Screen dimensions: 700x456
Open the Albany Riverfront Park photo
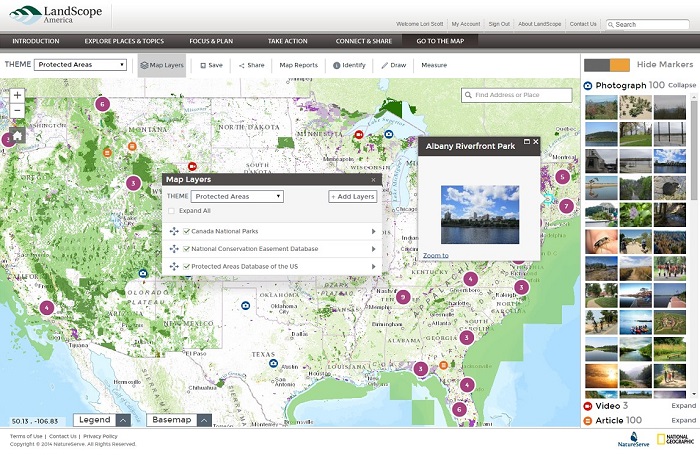point(480,215)
